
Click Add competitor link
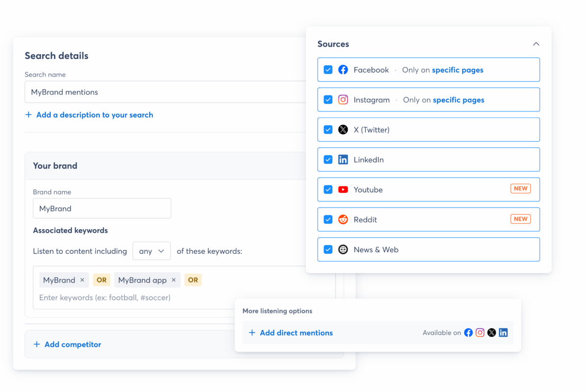73,344
